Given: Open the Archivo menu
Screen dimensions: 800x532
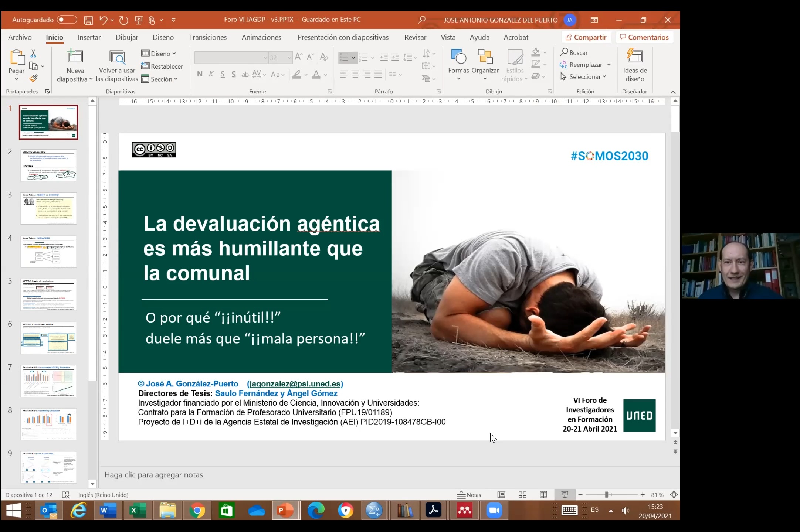Looking at the screenshot, I should [20, 37].
